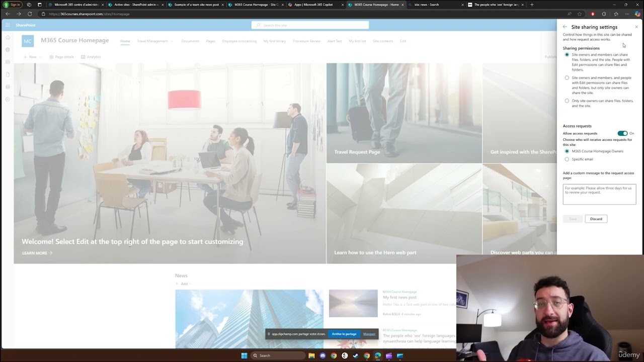Open the Windows Start menu
This screenshot has width=644, height=362.
(x=245, y=355)
